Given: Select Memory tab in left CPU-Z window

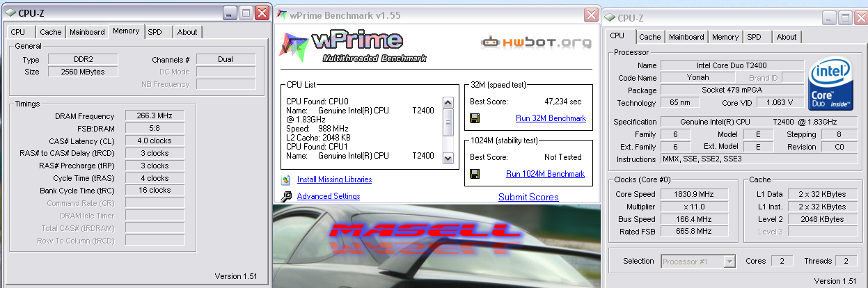Looking at the screenshot, I should (126, 31).
